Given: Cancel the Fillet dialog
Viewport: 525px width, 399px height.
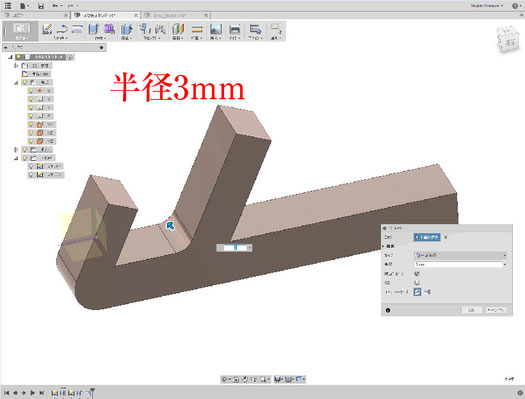Looking at the screenshot, I should point(496,310).
